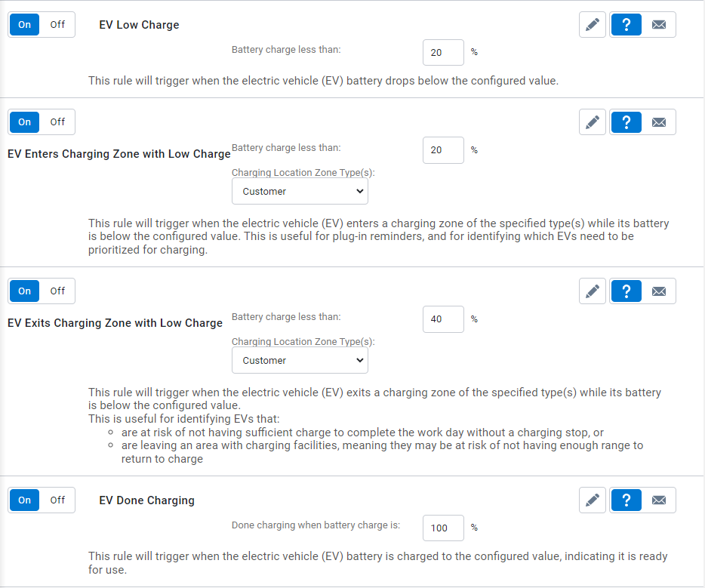The height and width of the screenshot is (588, 705).
Task: Edit the EV Enters Charging Zone rule
Action: coord(592,122)
